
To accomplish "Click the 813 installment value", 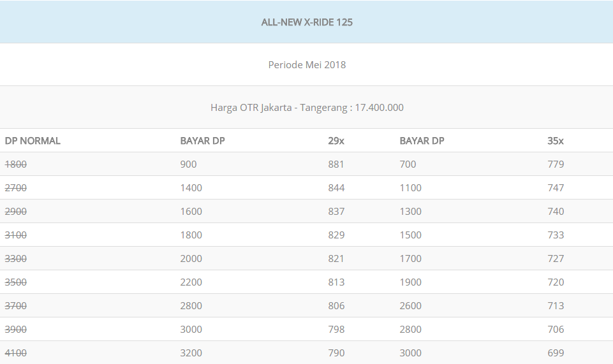I will click(x=336, y=282).
